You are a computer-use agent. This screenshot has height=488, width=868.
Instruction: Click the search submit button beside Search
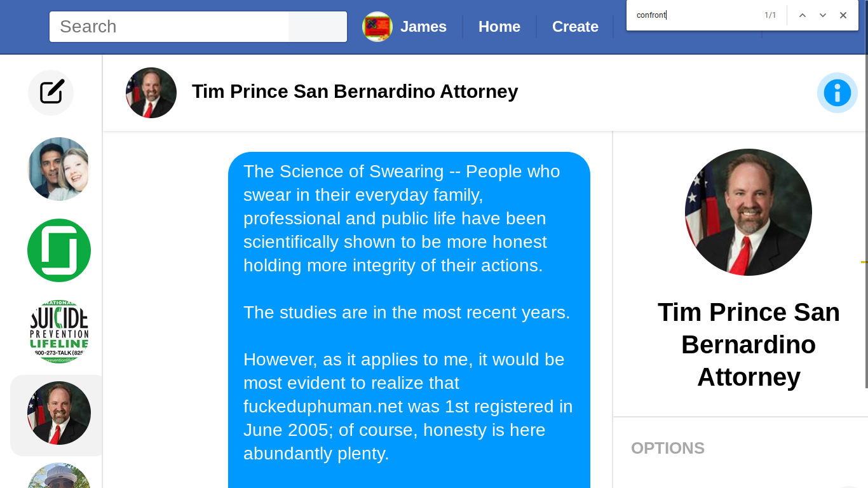318,27
